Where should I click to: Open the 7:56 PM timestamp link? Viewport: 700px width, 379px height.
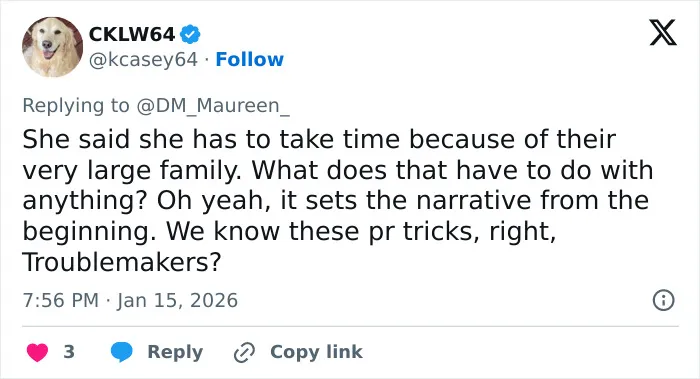coord(61,300)
